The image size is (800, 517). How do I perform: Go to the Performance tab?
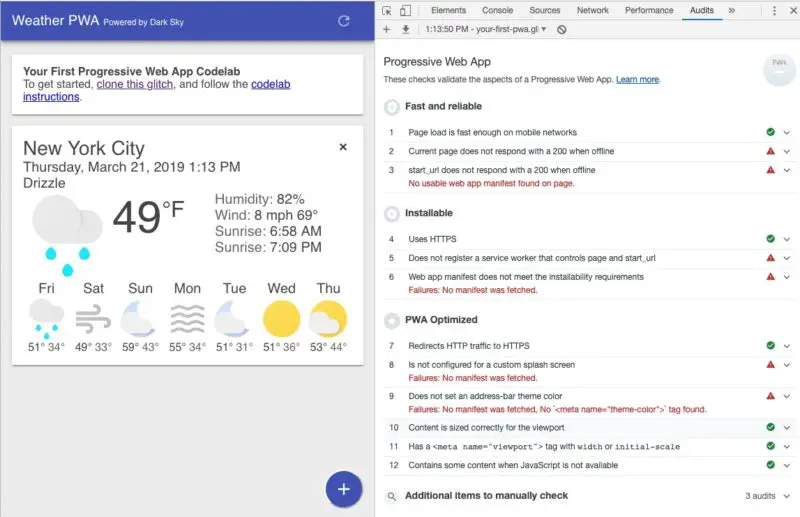click(x=649, y=10)
